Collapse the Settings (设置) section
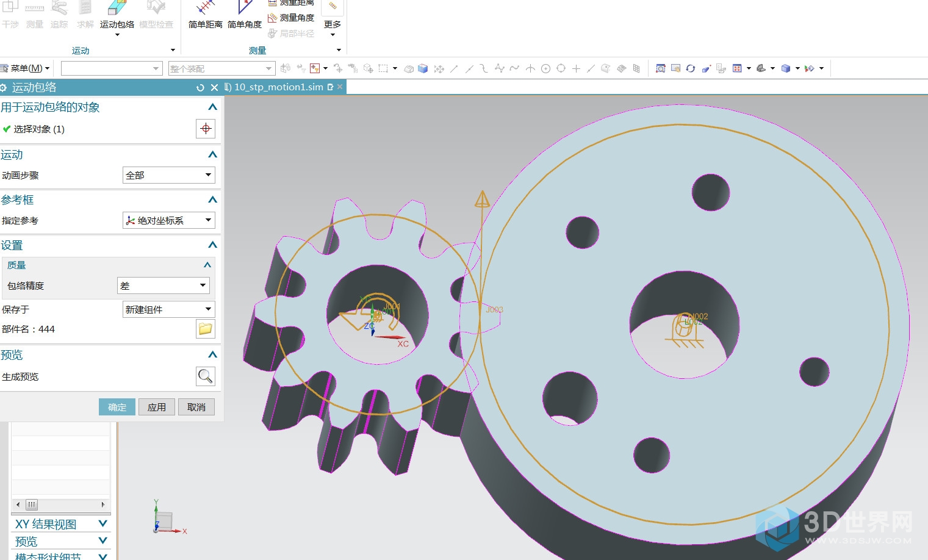The width and height of the screenshot is (928, 560). pyautogui.click(x=212, y=245)
